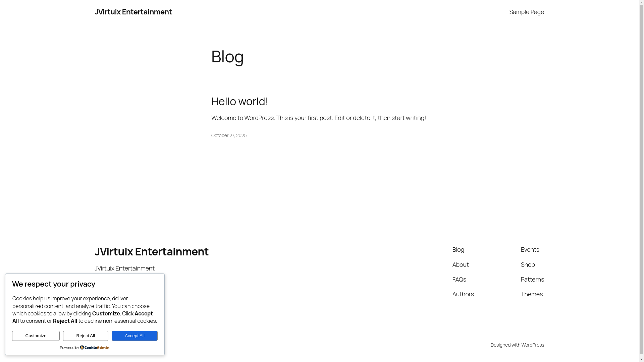
Task: Open the Patterns footer link
Action: coord(532,279)
